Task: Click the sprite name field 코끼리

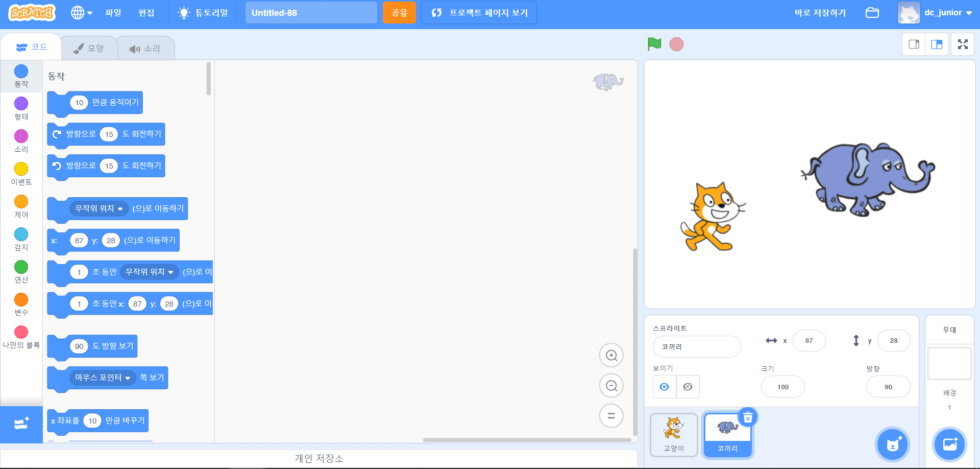Action: click(697, 346)
